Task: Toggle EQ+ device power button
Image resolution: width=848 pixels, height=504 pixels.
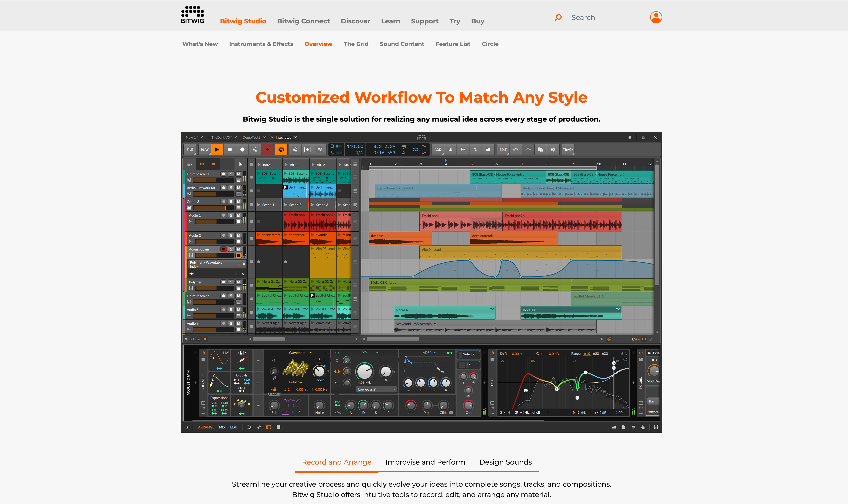Action: [492, 353]
